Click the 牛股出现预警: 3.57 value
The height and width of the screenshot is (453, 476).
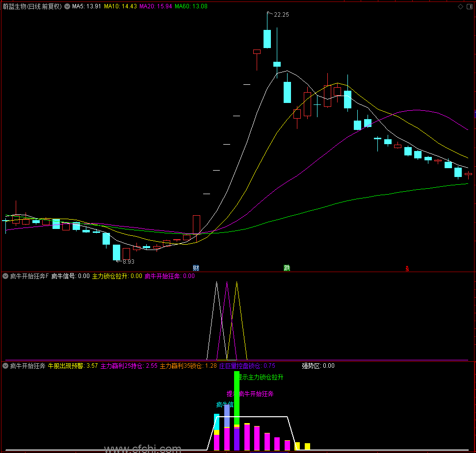tap(73, 366)
